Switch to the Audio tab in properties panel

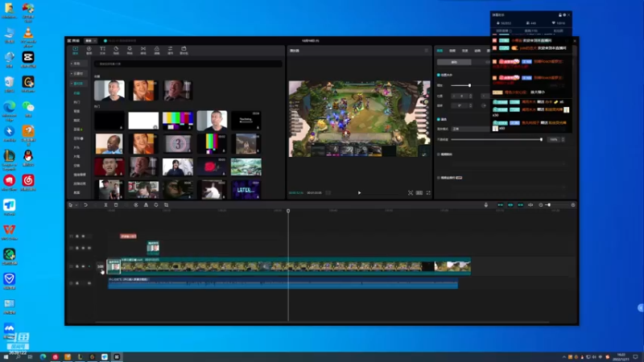(452, 51)
